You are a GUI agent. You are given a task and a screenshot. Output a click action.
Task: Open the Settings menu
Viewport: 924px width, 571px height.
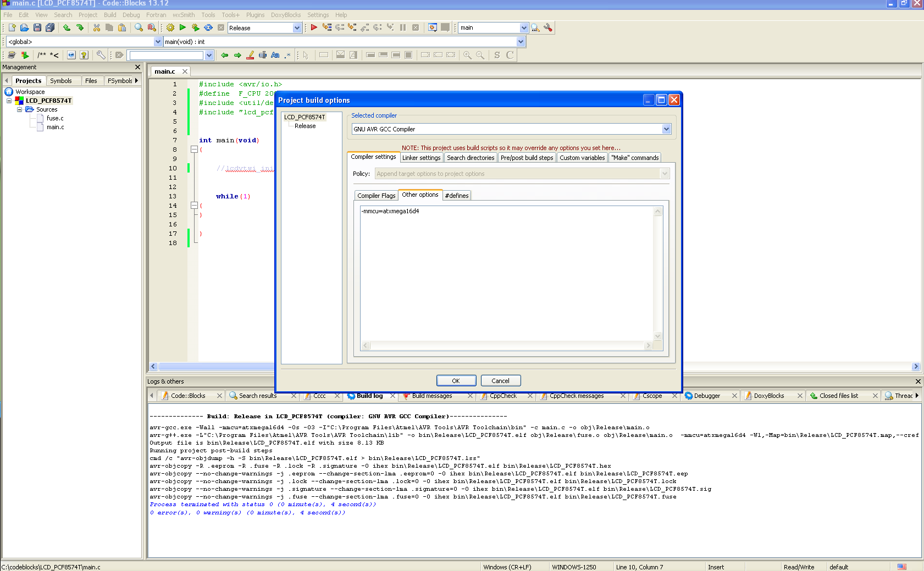pos(318,15)
